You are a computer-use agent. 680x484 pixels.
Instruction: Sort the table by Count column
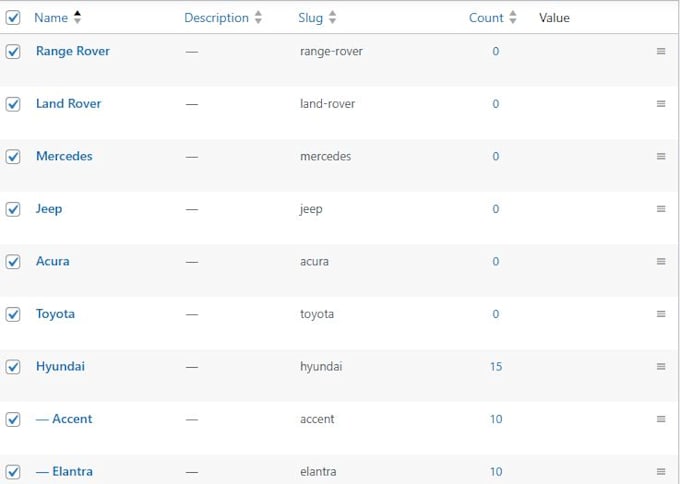486,18
